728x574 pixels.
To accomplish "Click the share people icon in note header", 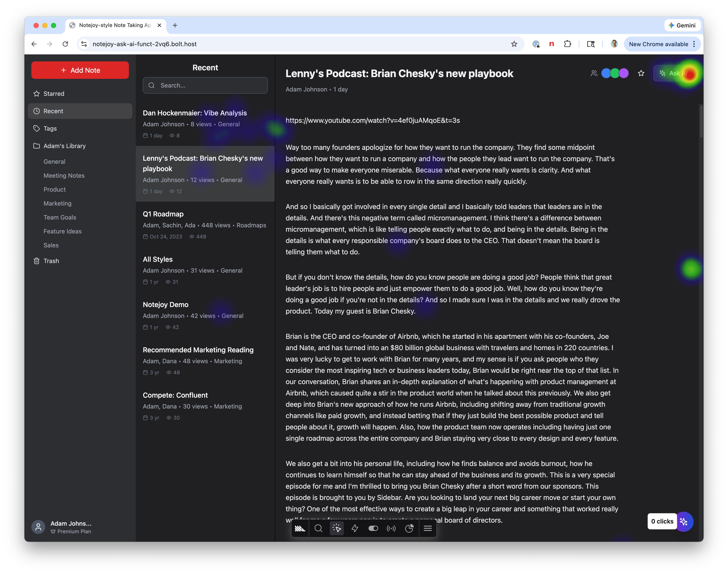I will [594, 73].
